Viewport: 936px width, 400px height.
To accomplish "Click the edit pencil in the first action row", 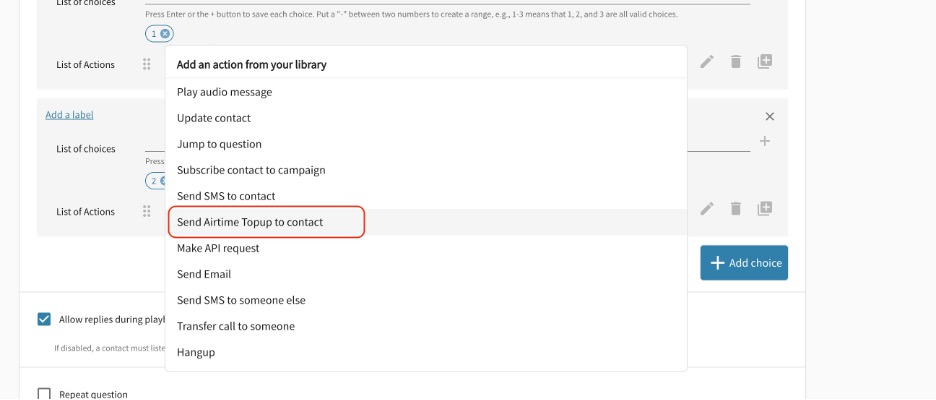I will pyautogui.click(x=707, y=62).
